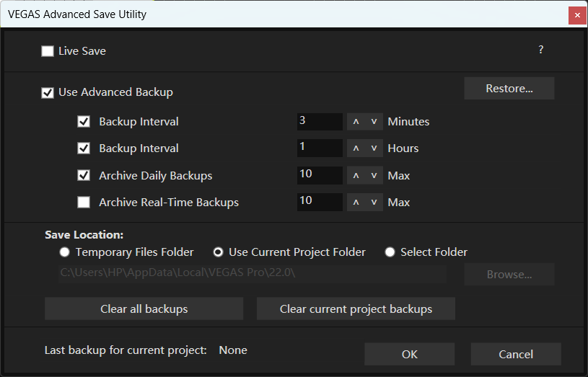This screenshot has height=377, width=588.
Task: Open the Restore dialog
Action: (509, 89)
